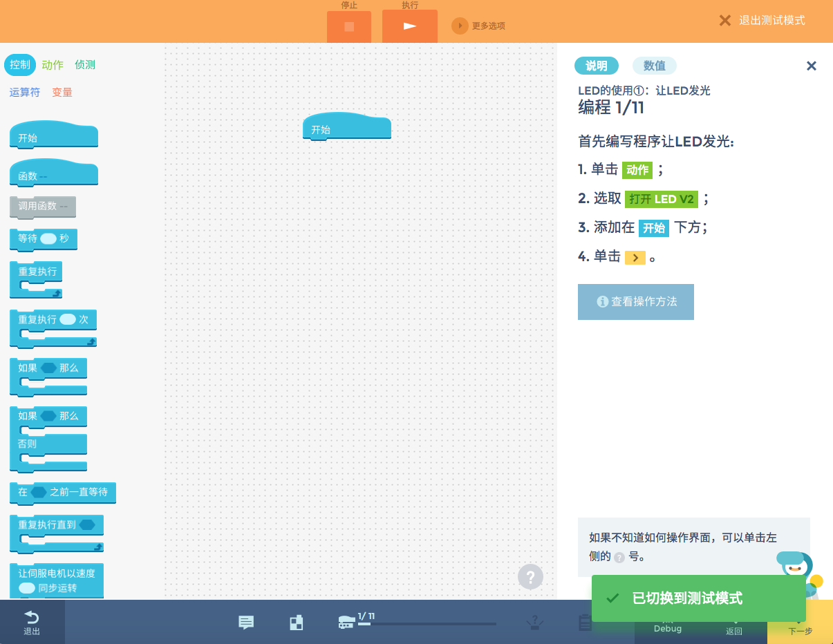The image size is (833, 644).
Task: Select the 运算符 category
Action: coord(25,92)
